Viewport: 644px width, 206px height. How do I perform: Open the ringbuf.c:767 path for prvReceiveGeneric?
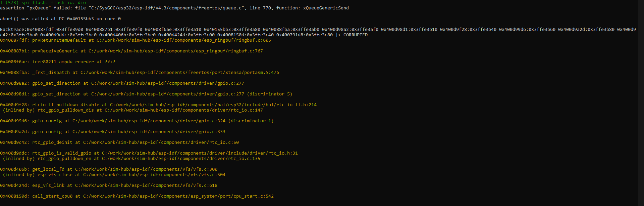[x=175, y=51]
